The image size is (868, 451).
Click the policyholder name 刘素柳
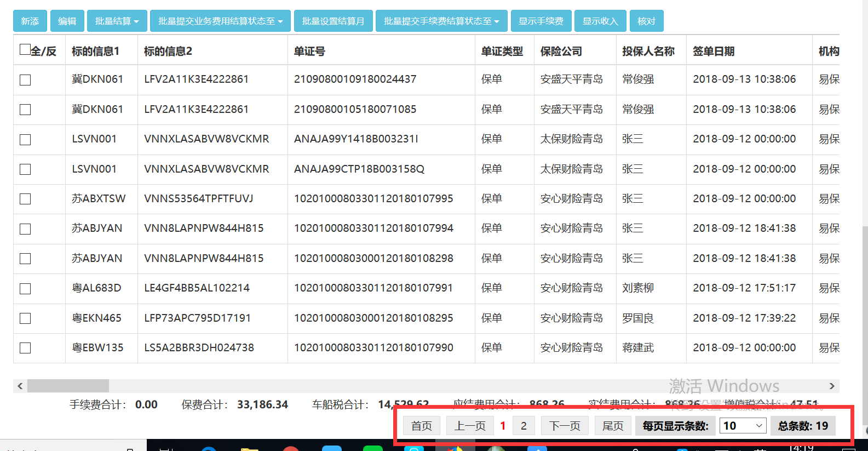point(638,288)
